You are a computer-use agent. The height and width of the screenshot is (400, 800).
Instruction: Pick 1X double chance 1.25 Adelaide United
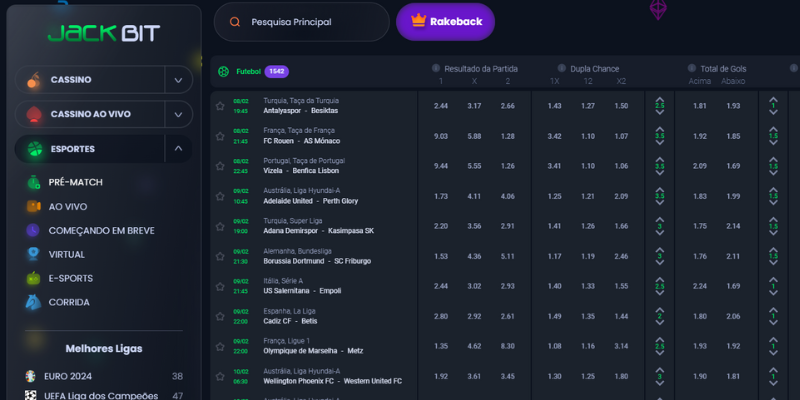tap(554, 196)
